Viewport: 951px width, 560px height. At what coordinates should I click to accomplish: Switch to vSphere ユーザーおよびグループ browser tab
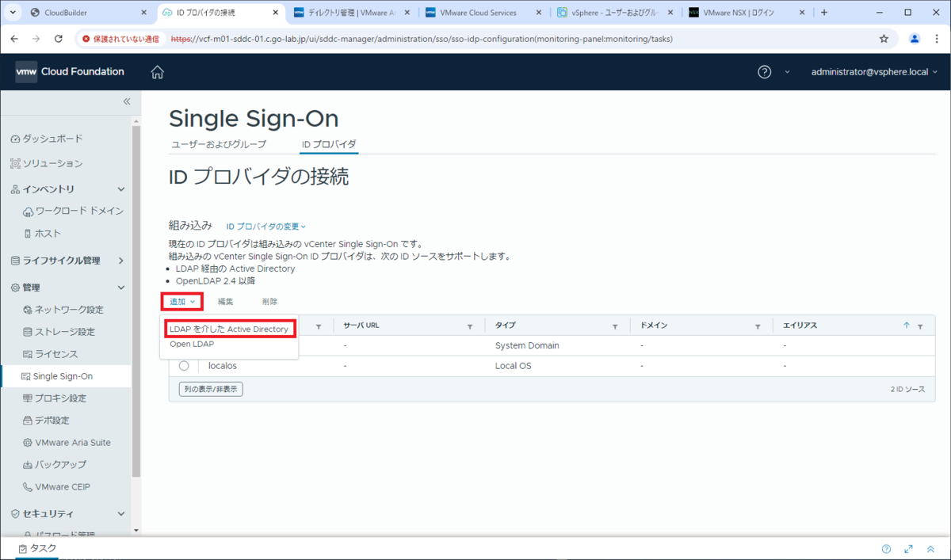[613, 13]
